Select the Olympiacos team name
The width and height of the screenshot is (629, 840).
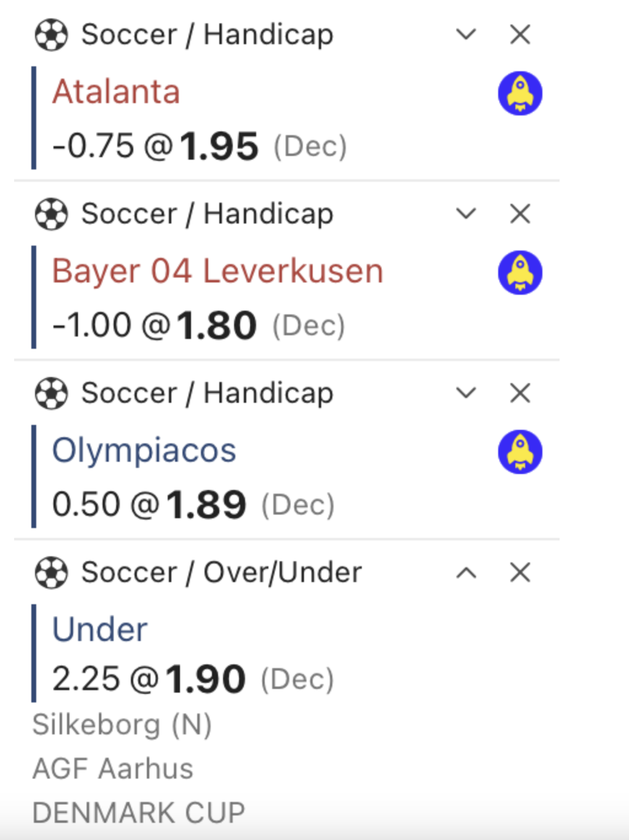coord(144,450)
